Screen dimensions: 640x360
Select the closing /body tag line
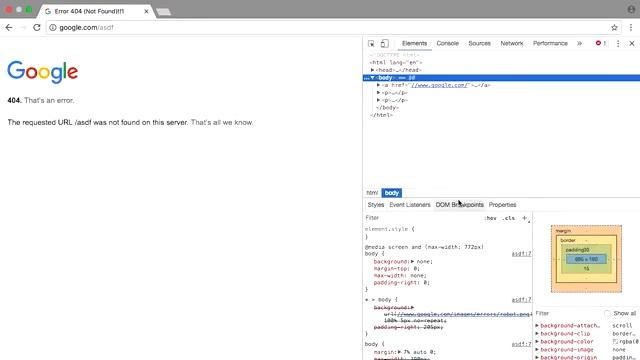click(x=387, y=108)
